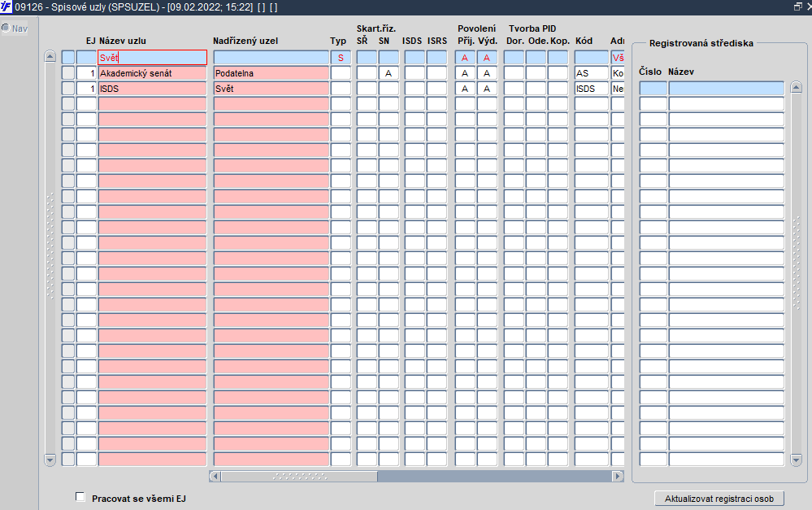Select the row marker for the ISDS row

pos(68,89)
